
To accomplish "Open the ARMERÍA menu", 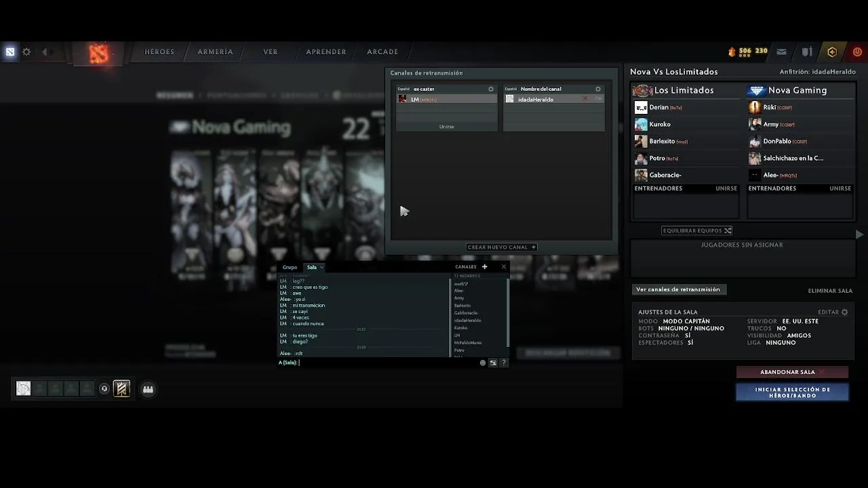I will [x=215, y=52].
